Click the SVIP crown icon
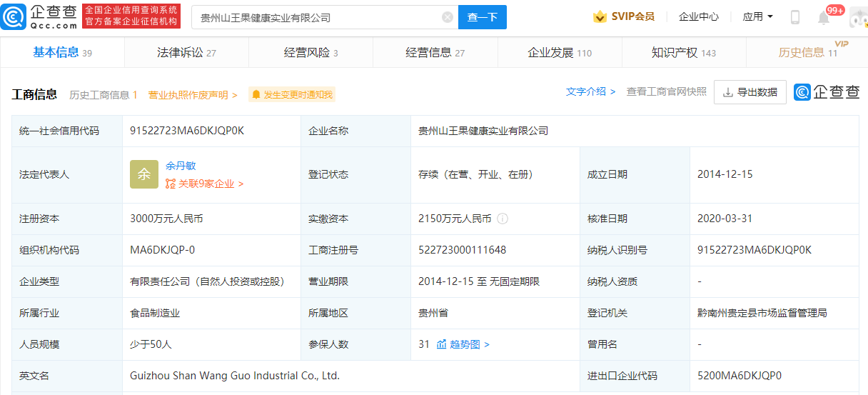This screenshot has height=395, width=868. pos(600,16)
